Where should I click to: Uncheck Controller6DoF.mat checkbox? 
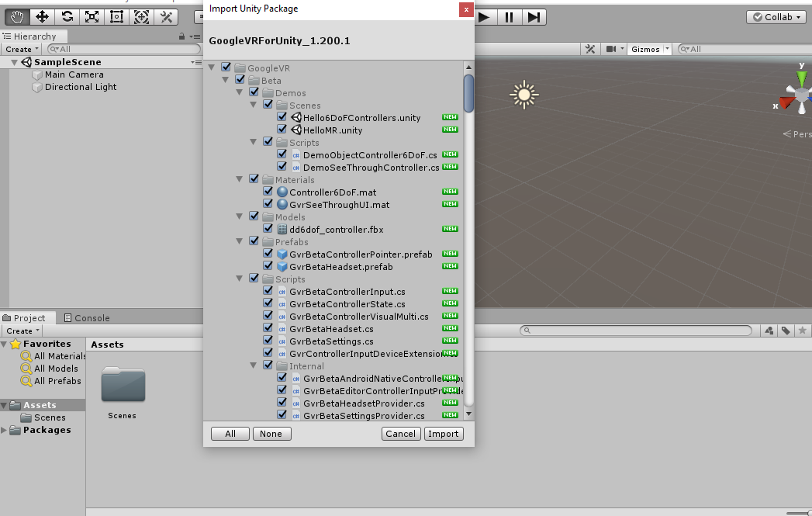268,191
